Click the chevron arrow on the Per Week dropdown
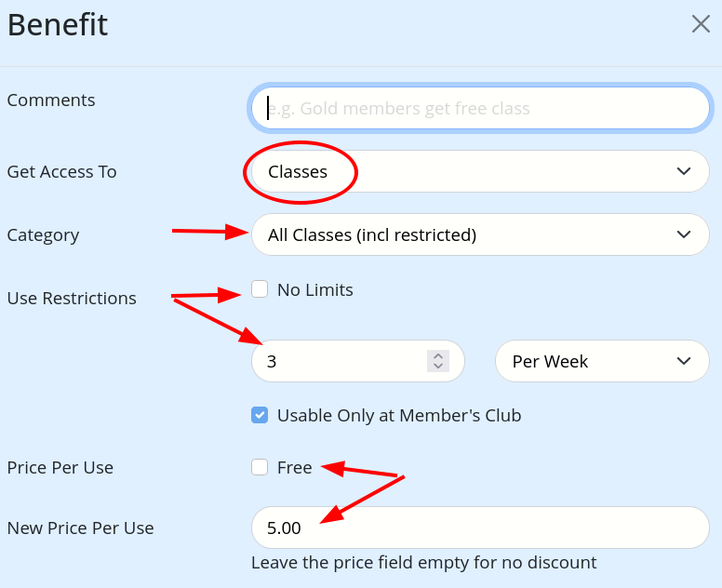The image size is (722, 588). (x=684, y=361)
